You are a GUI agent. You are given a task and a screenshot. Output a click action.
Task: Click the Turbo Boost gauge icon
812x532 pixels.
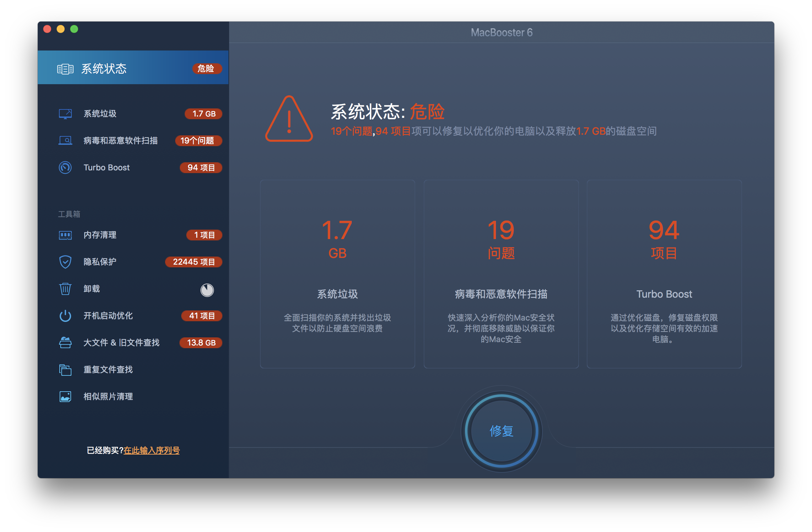(65, 168)
